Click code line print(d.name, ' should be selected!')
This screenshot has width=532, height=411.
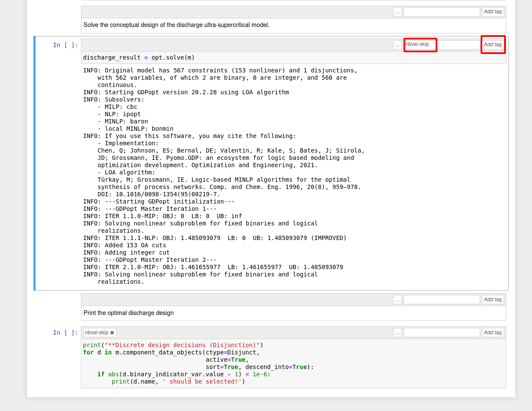[179, 381]
